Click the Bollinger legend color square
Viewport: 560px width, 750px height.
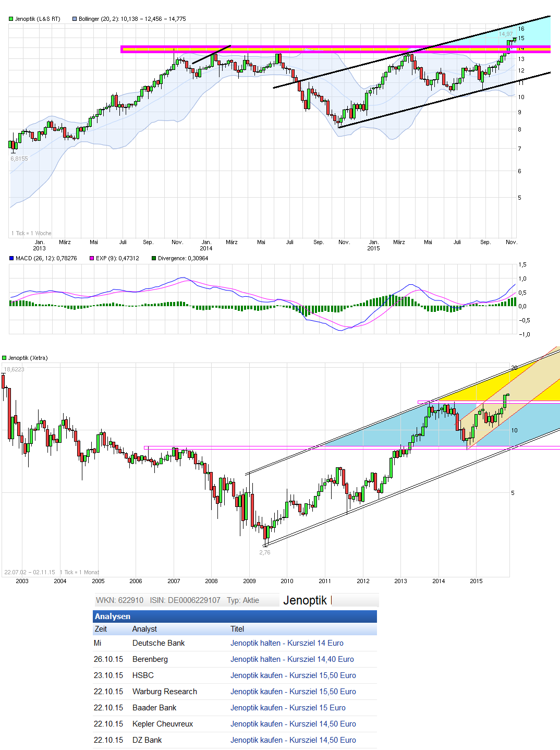pyautogui.click(x=75, y=19)
